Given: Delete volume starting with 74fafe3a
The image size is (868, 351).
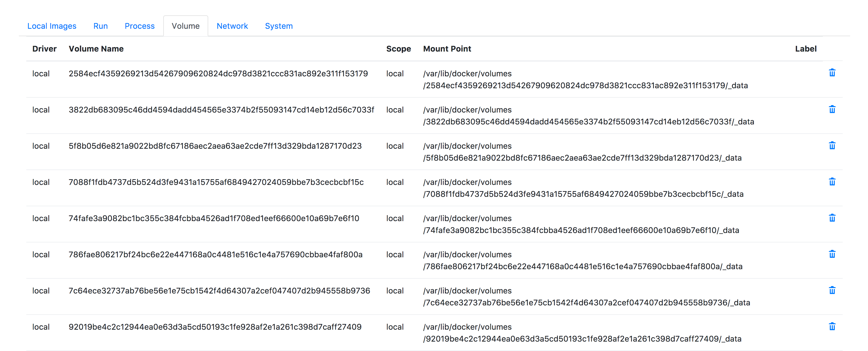Looking at the screenshot, I should point(832,218).
